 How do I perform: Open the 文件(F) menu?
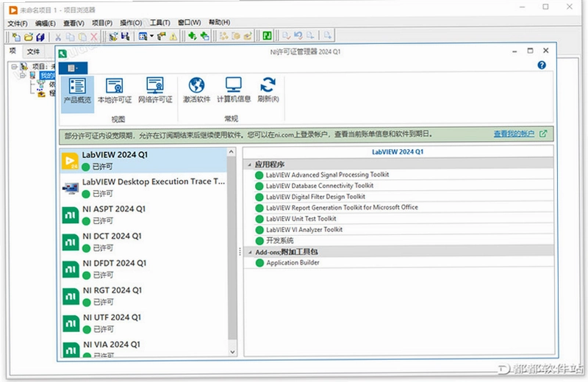17,24
